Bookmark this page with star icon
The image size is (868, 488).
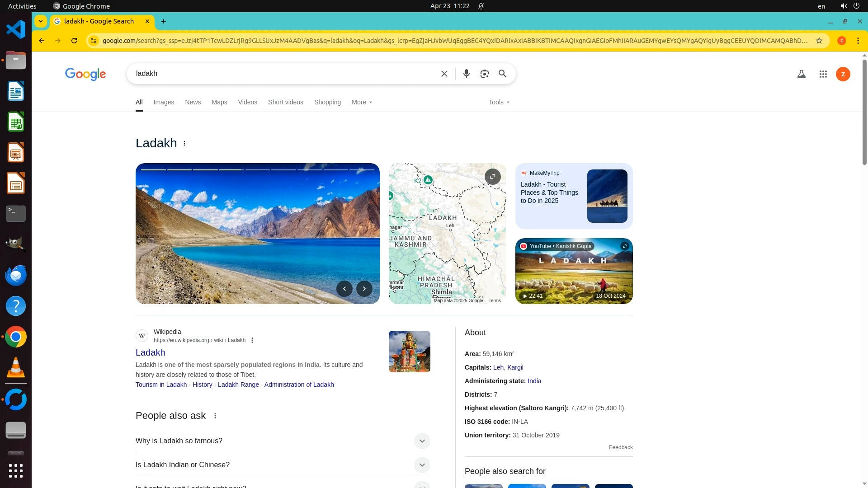pyautogui.click(x=819, y=41)
